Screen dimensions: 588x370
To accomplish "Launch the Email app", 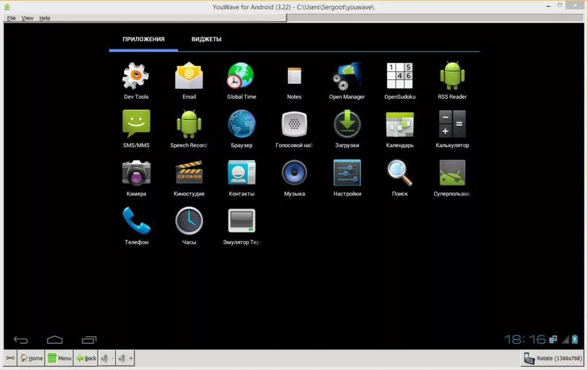I will [x=189, y=76].
